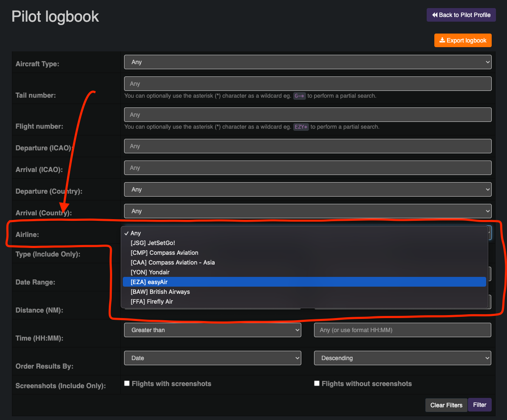Screen dimensions: 507x420
Task: Select [EZA] easyAir from the airline list
Action: [148, 282]
